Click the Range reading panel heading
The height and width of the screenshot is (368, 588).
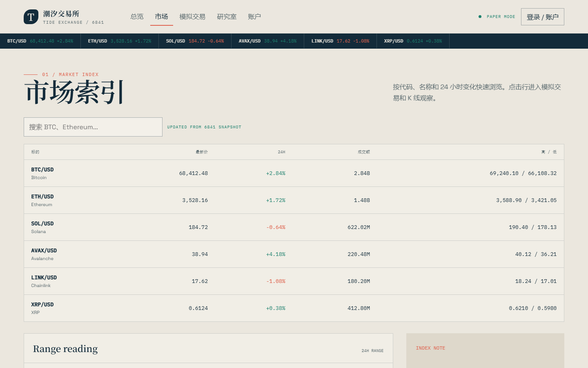tap(65, 349)
